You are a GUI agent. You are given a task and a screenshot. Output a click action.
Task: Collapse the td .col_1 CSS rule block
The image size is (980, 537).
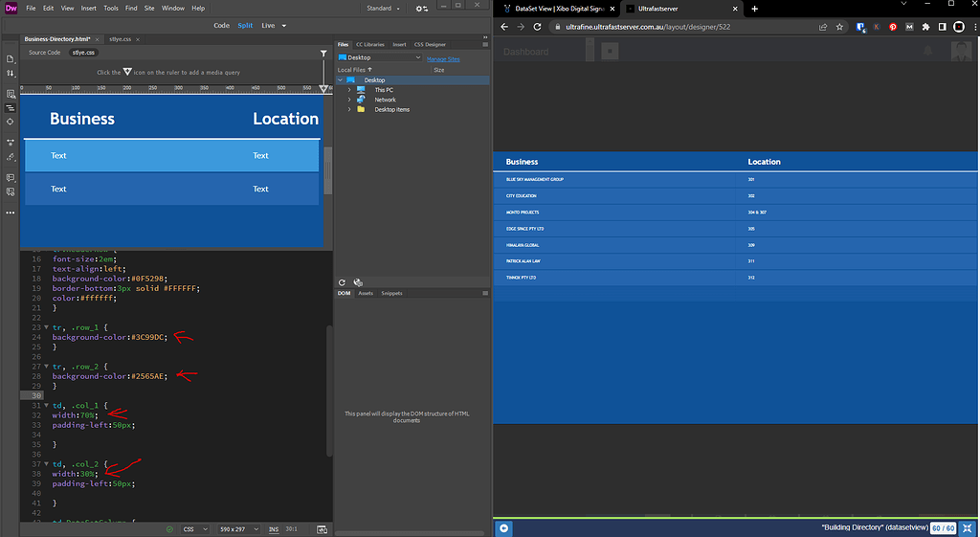tap(46, 405)
